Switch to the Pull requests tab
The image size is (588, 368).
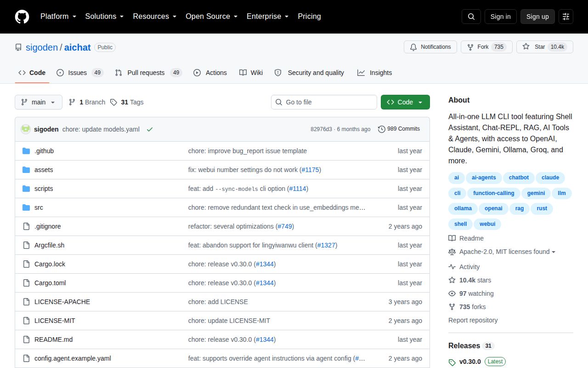click(148, 73)
